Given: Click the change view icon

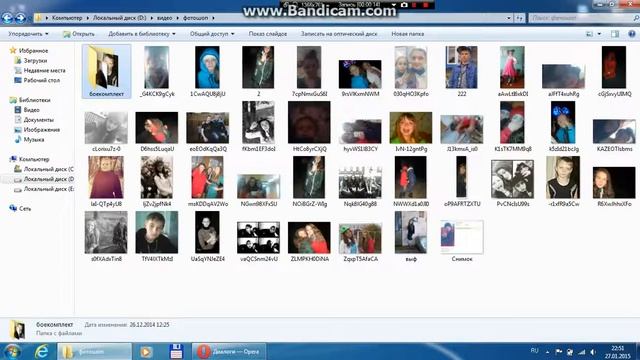Looking at the screenshot, I should [589, 34].
